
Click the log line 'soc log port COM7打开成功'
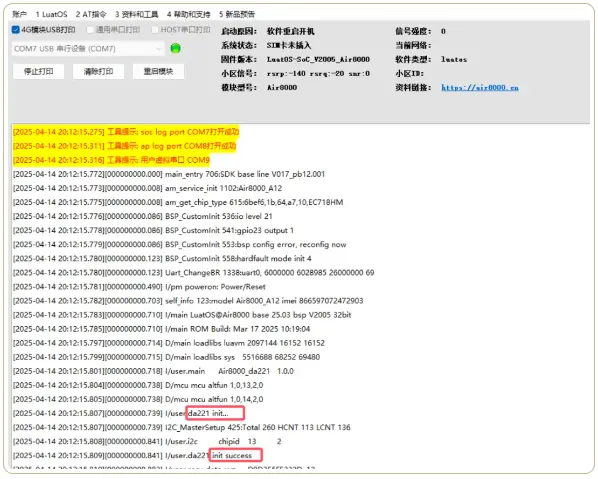[x=126, y=132]
